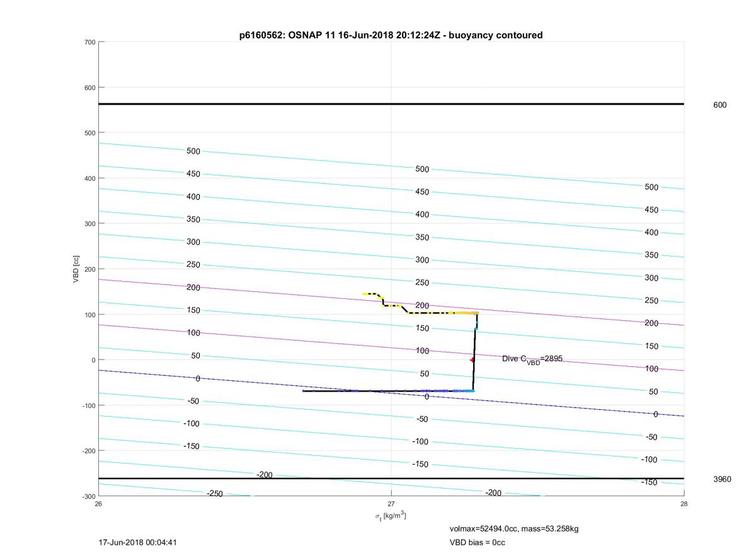Click the y-axis tick label '-300'
756x558 pixels.
click(88, 496)
